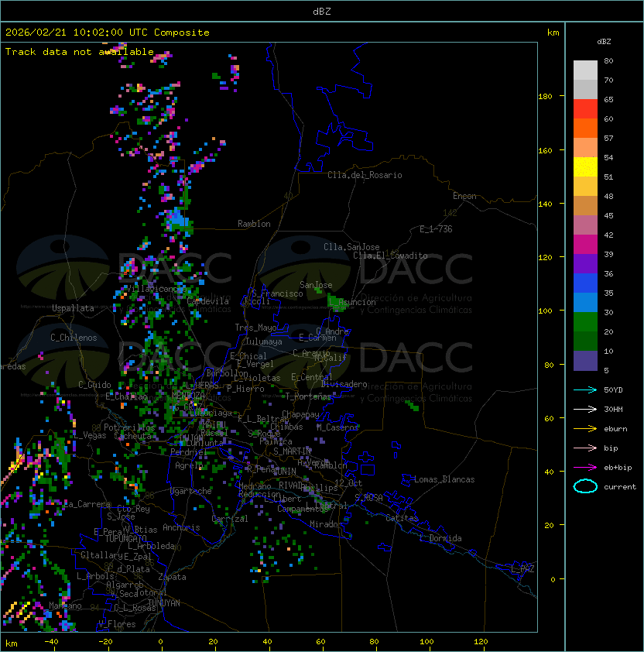Click the 'E_1-736' place label

[436, 229]
